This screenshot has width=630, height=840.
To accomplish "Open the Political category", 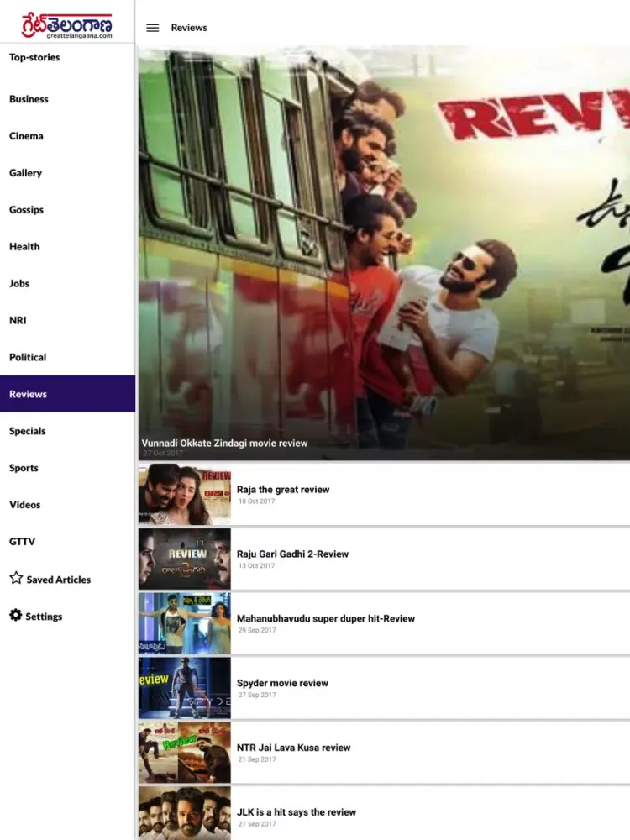I will click(28, 357).
